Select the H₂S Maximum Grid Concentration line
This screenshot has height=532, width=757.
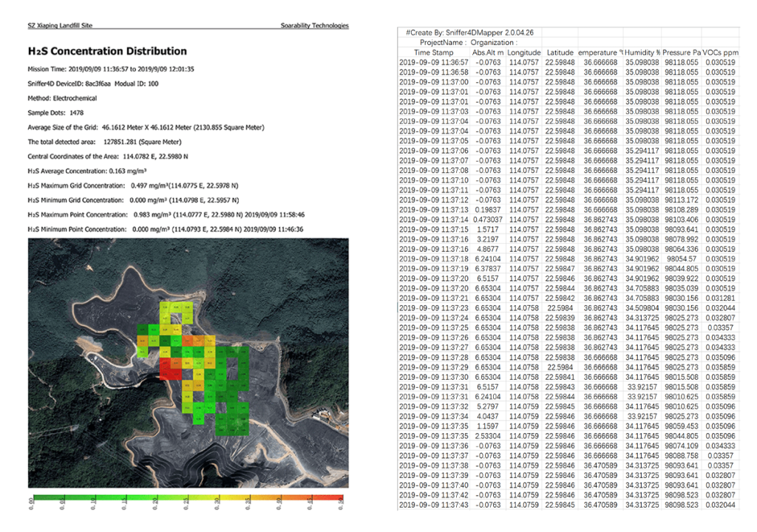[x=133, y=185]
